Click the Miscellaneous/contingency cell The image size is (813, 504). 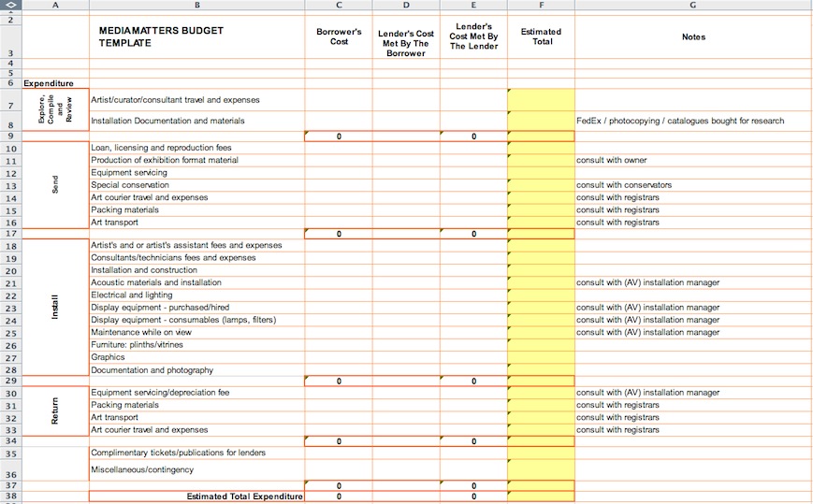197,469
